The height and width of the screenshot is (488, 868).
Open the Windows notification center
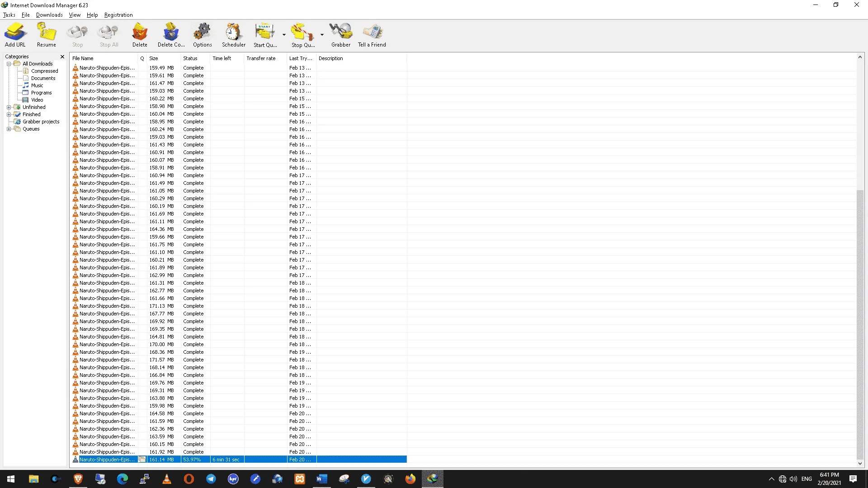[x=853, y=479]
